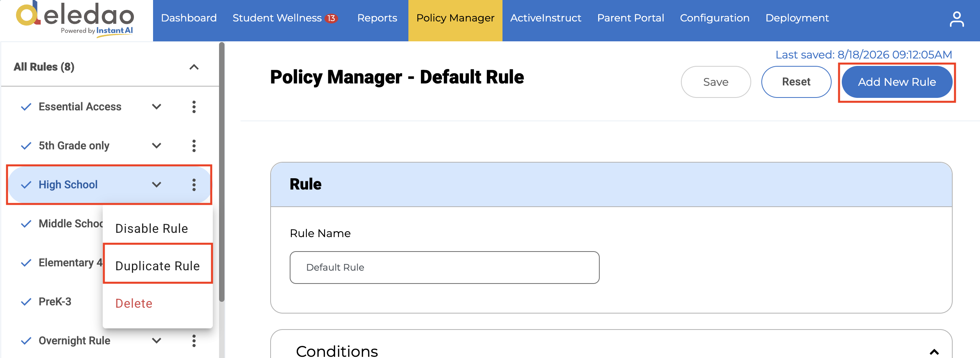Select the High School rule
Viewport: 980px width, 358px height.
click(x=68, y=184)
